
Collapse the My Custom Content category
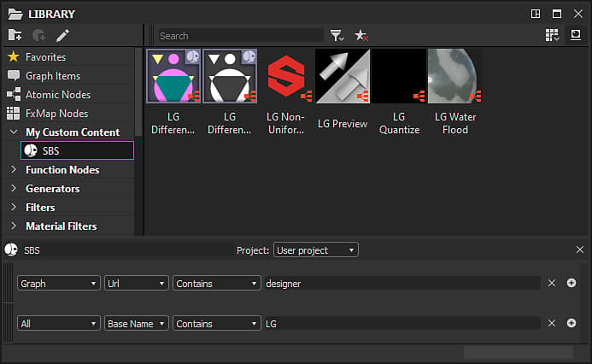[x=14, y=132]
